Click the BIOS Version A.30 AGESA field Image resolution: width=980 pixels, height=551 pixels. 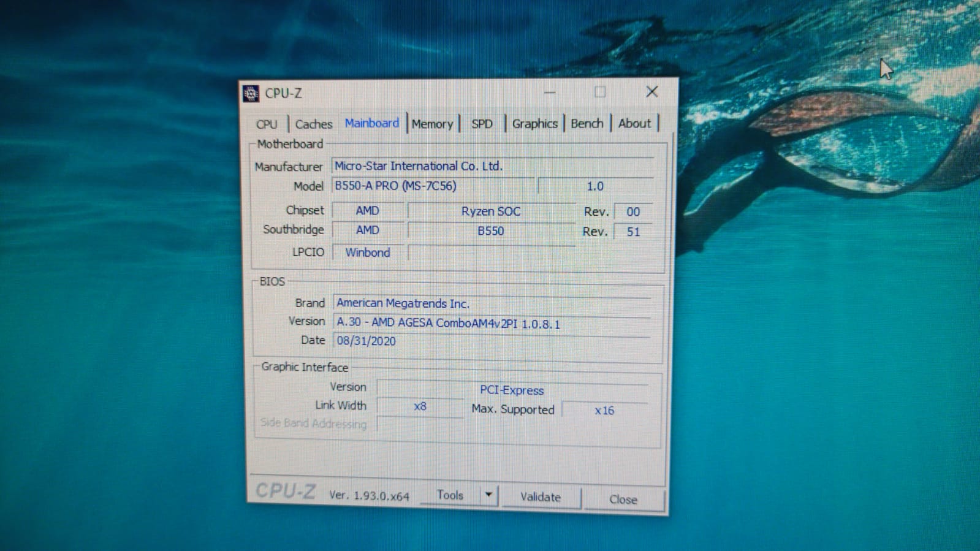[492, 322]
